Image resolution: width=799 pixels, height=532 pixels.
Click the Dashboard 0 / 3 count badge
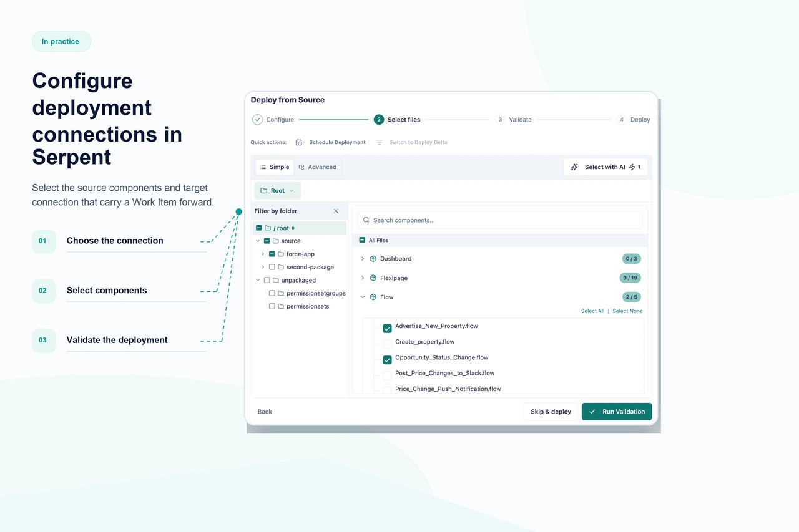(x=632, y=259)
